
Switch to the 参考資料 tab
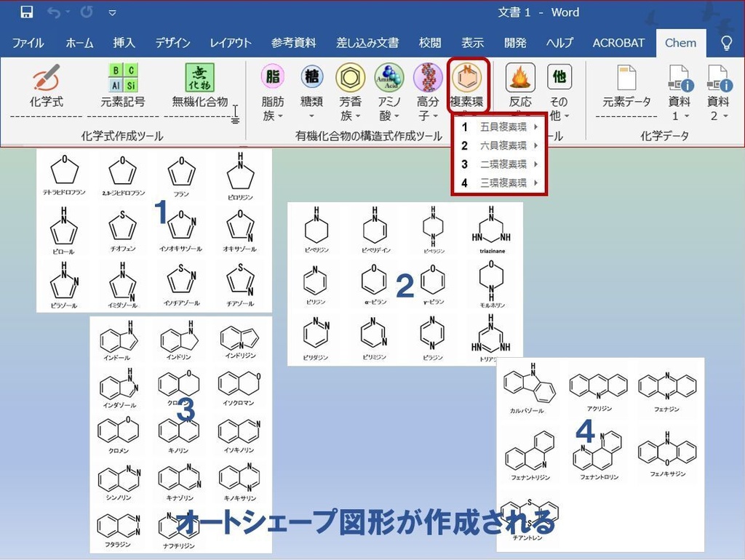click(293, 43)
